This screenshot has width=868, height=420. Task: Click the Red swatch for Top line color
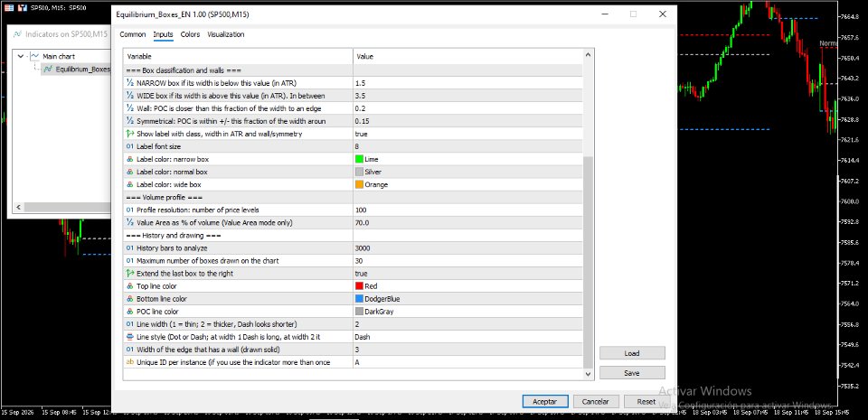[359, 286]
